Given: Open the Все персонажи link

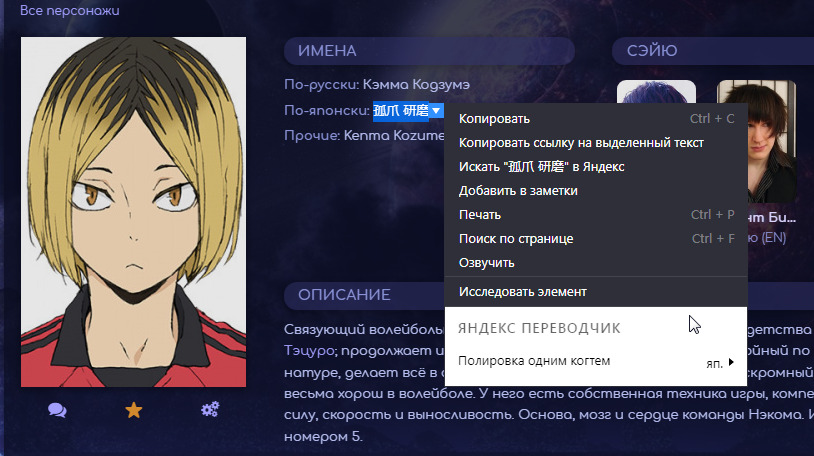Looking at the screenshot, I should (70, 10).
